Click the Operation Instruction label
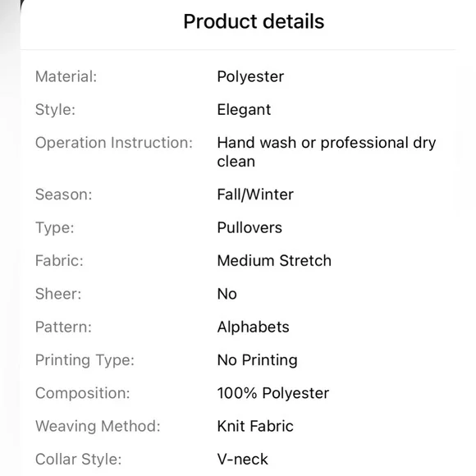This screenshot has width=476, height=476. pos(114,143)
